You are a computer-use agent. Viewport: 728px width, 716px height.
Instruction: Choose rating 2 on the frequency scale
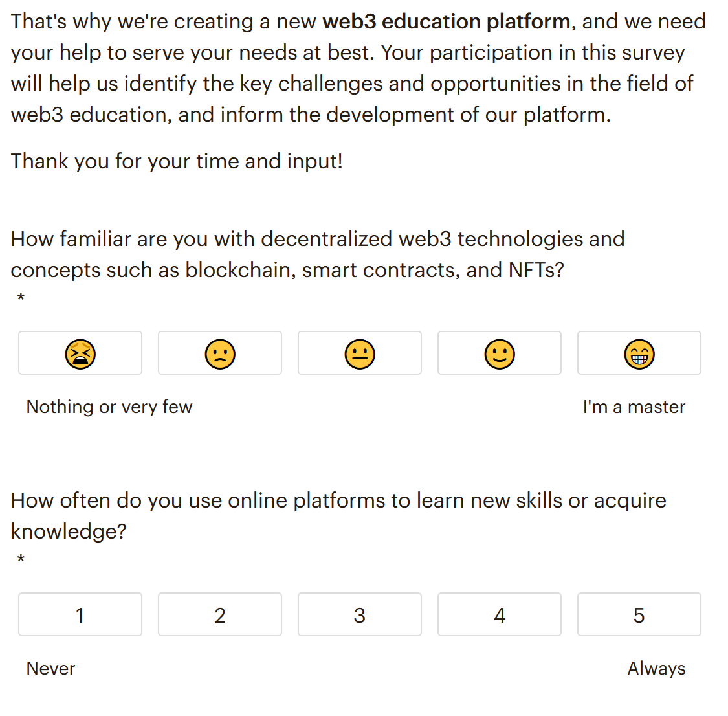220,614
